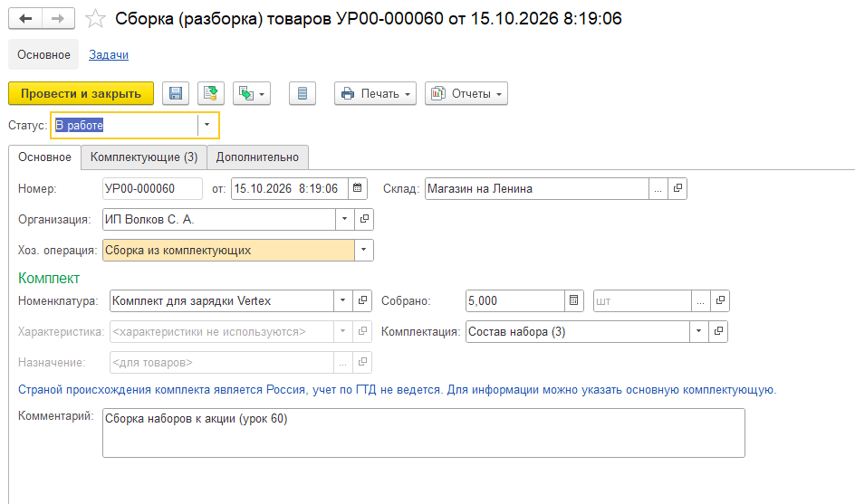
Task: Open the Задачи link
Action: [x=109, y=54]
